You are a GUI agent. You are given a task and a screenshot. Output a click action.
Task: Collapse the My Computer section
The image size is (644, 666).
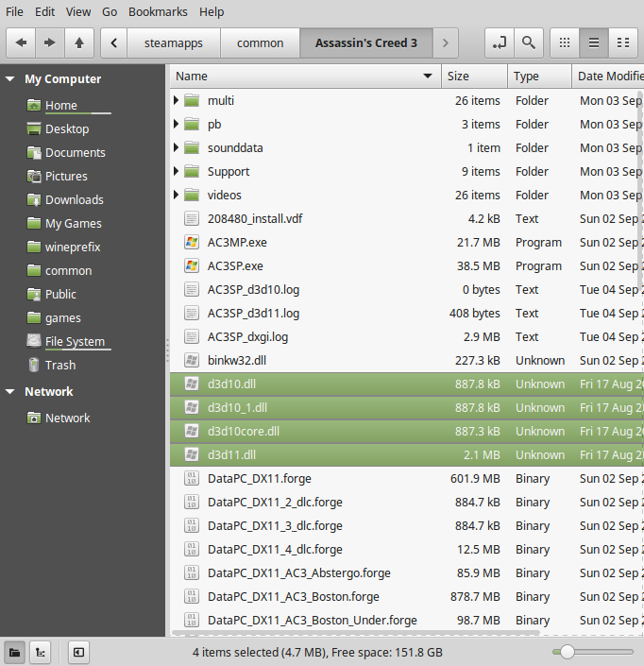click(10, 79)
